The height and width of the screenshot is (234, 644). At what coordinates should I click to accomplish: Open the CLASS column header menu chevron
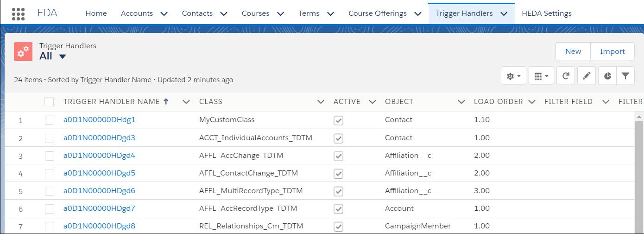point(321,102)
